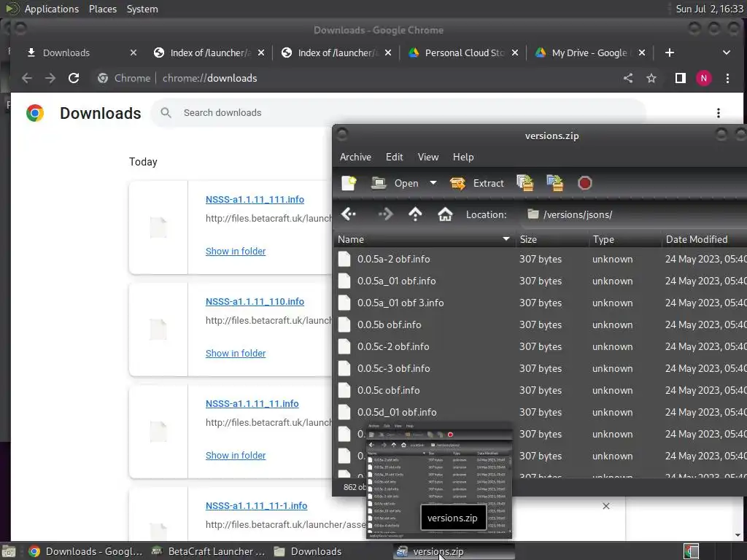Extract files with the Extract button
The height and width of the screenshot is (560, 747).
[477, 183]
